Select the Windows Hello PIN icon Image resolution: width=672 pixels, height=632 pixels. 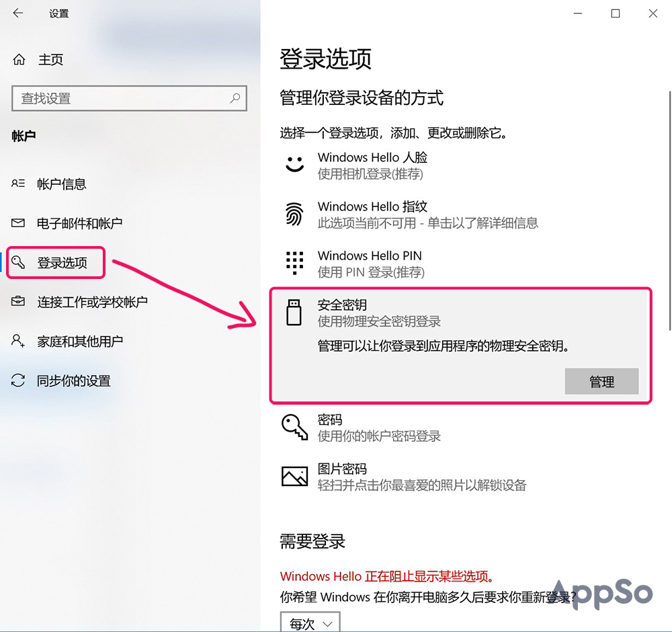point(294,263)
